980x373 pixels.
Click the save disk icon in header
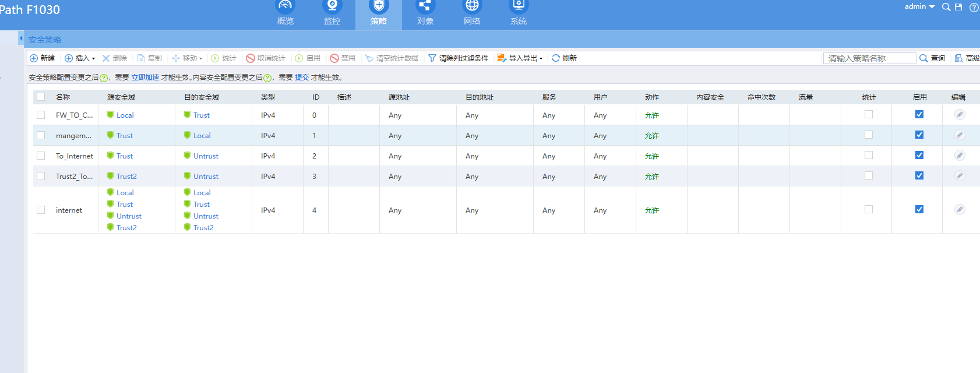[x=958, y=7]
